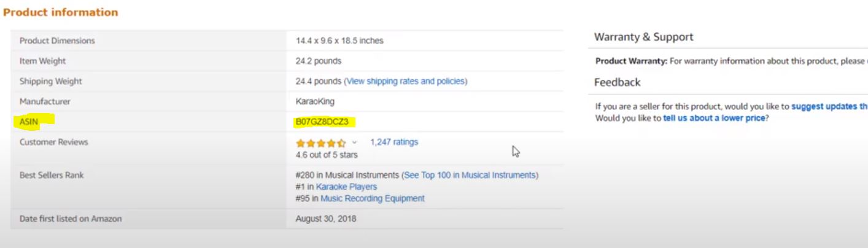
Task: Select the 14.4 x 9.6 x 18.5 inches value
Action: pos(339,41)
